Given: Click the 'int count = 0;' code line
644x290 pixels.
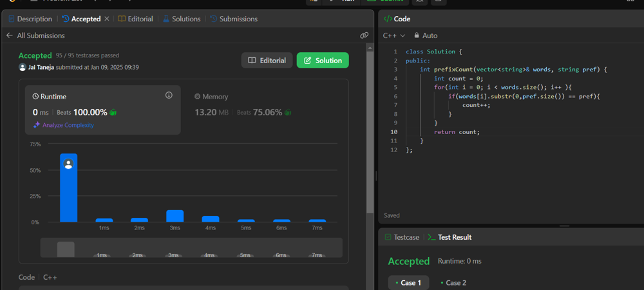Looking at the screenshot, I should 459,79.
